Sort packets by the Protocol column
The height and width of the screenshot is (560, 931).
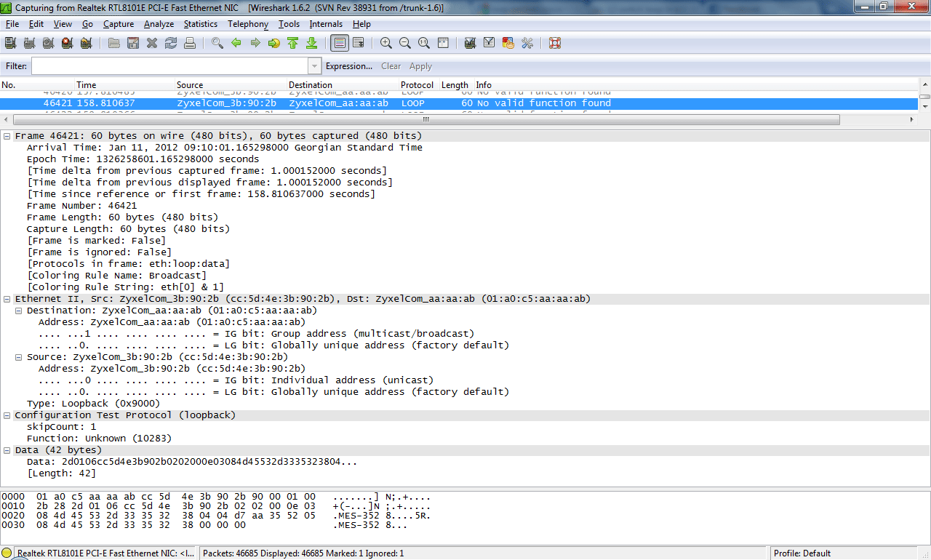[x=417, y=85]
